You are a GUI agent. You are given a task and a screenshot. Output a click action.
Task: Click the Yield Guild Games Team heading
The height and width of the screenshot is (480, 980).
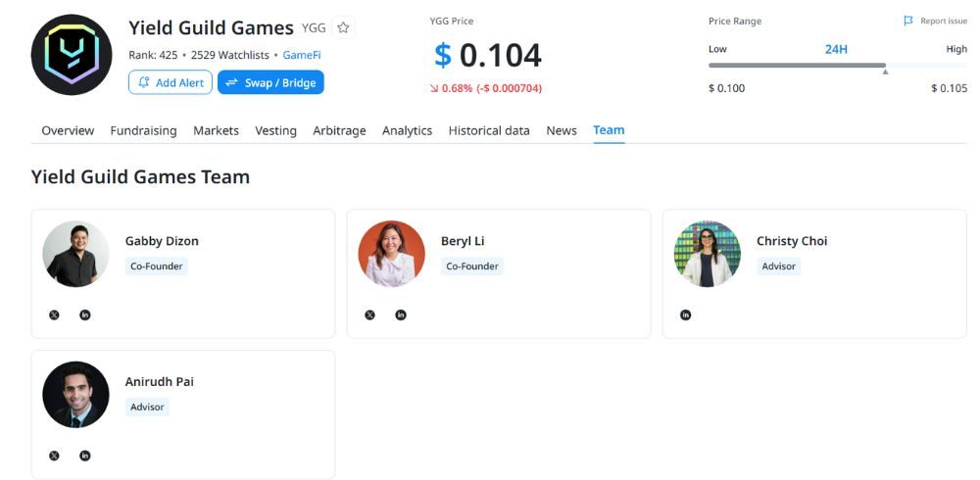coord(140,177)
